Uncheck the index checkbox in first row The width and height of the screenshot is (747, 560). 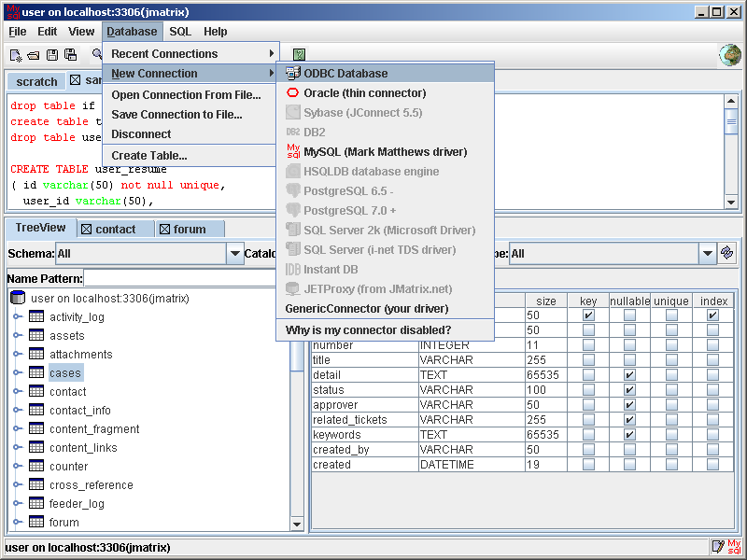[x=712, y=315]
